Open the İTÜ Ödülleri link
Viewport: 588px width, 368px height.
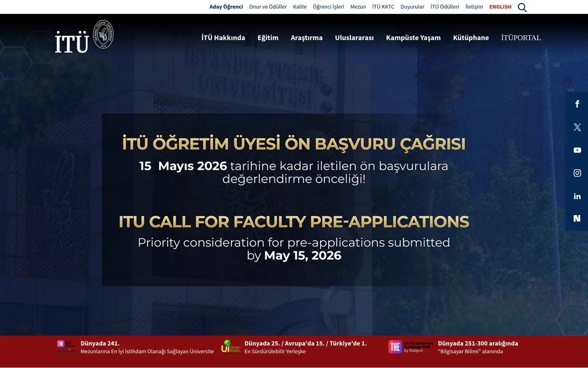coord(445,7)
